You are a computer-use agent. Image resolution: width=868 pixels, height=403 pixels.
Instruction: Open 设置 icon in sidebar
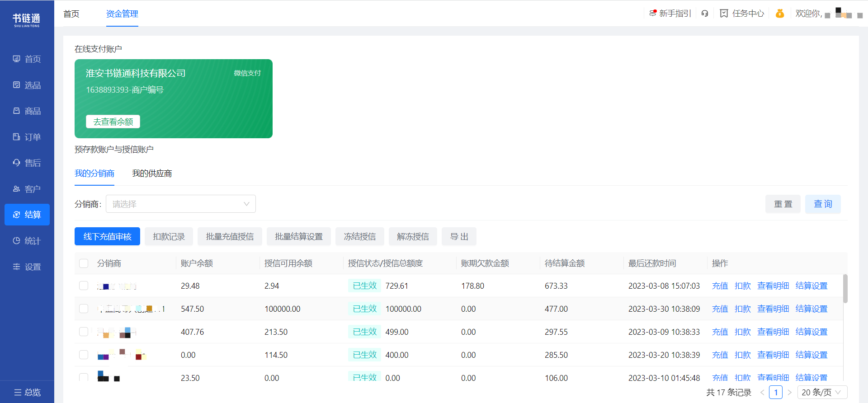point(17,267)
